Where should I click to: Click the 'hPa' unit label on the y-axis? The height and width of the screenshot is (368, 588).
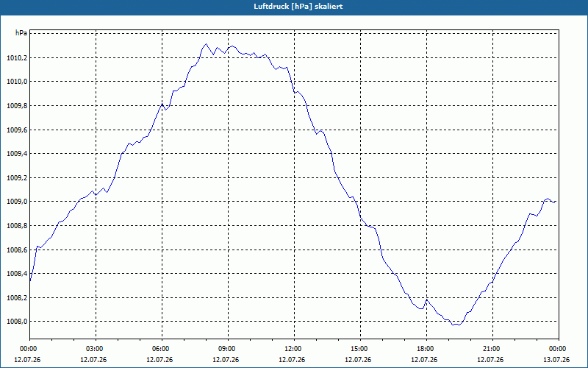(21, 33)
